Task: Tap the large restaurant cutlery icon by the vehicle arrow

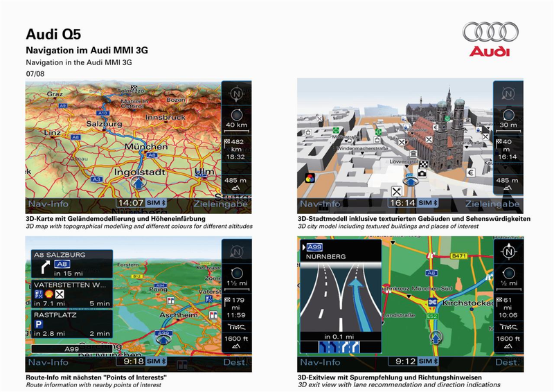Action: [397, 191]
